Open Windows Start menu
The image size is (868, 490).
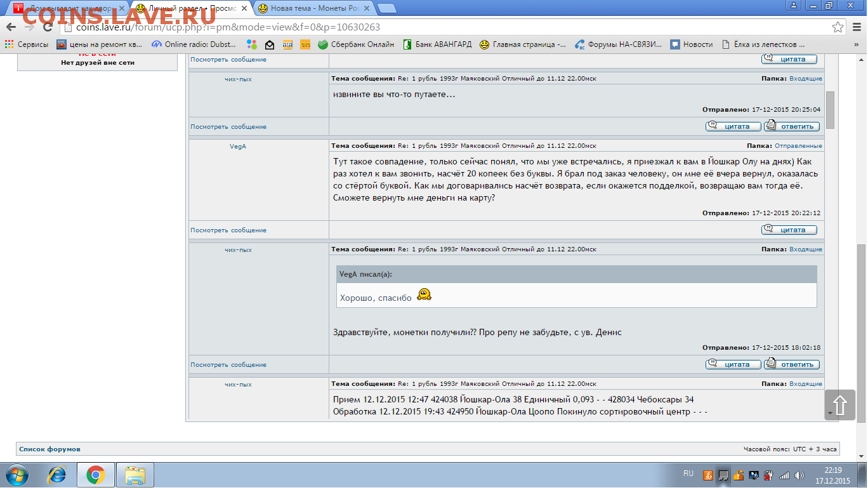(18, 475)
